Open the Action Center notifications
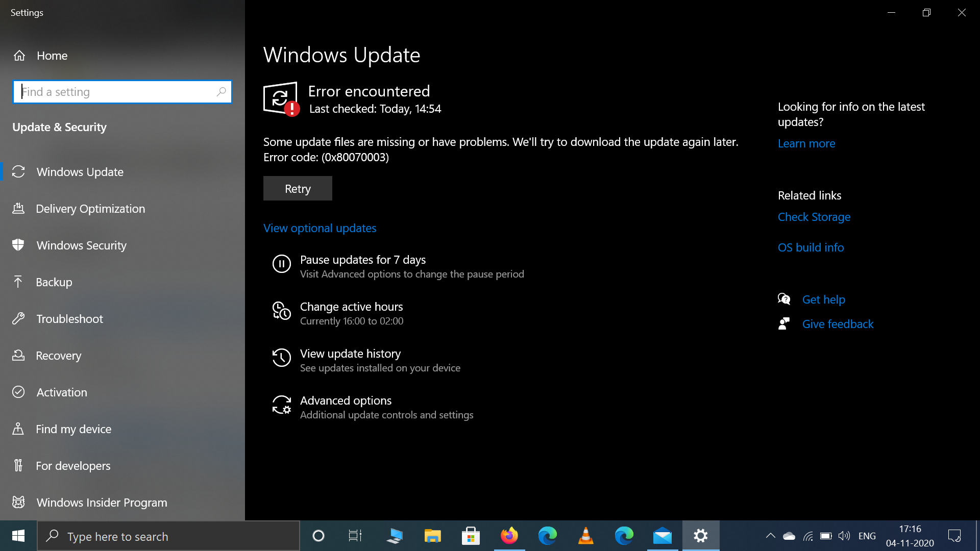This screenshot has width=980, height=551. tap(954, 536)
